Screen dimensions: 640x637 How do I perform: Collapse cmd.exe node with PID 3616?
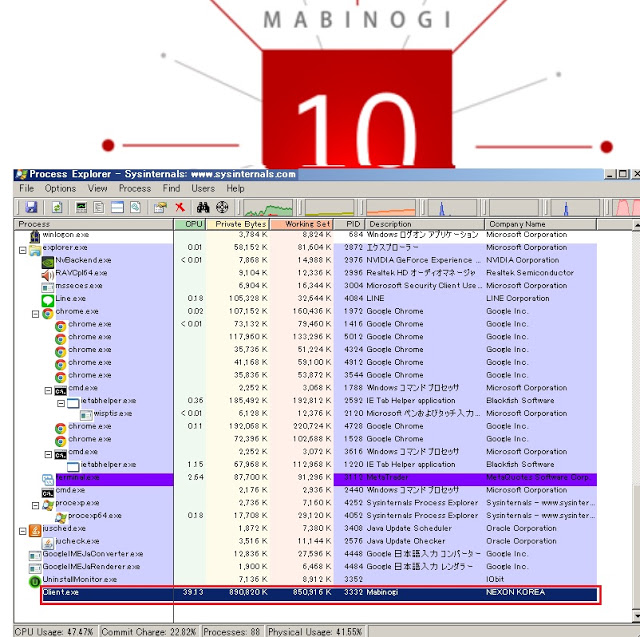click(48, 454)
